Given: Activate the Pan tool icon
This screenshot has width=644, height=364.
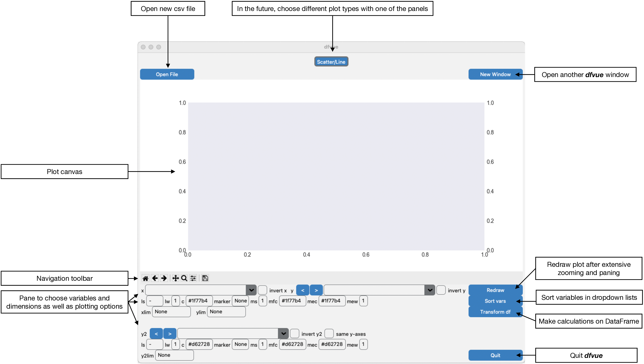Looking at the screenshot, I should [176, 278].
